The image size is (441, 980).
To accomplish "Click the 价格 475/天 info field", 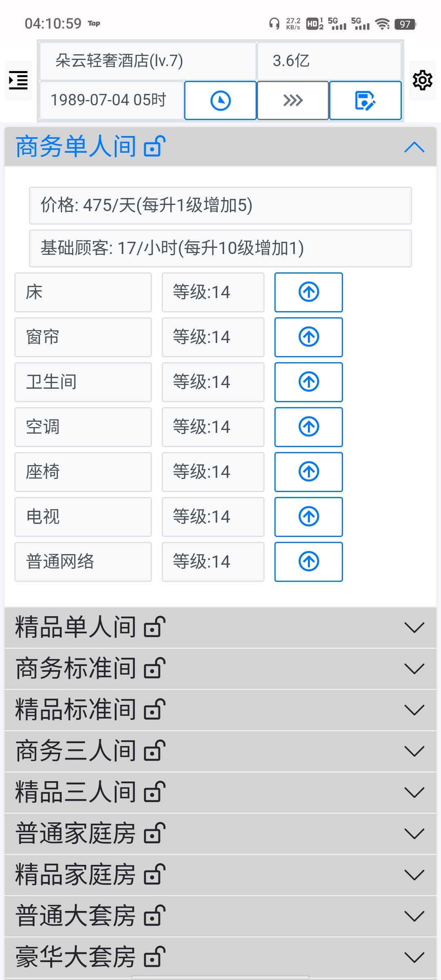I will [x=220, y=205].
